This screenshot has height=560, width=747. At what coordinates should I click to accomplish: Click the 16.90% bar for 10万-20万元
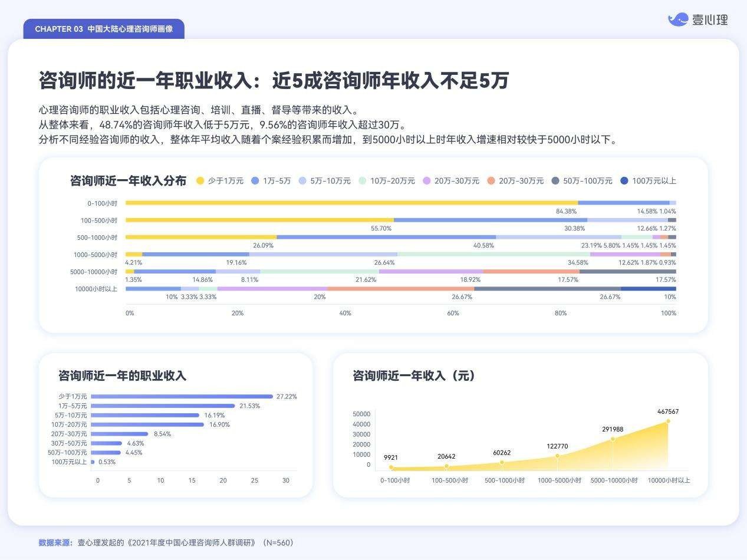(147, 424)
